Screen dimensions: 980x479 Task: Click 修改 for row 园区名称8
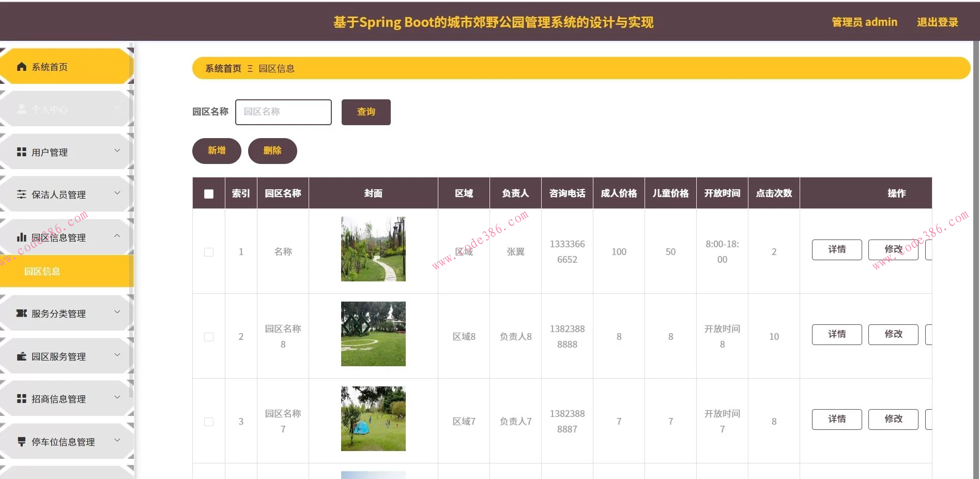coord(893,335)
